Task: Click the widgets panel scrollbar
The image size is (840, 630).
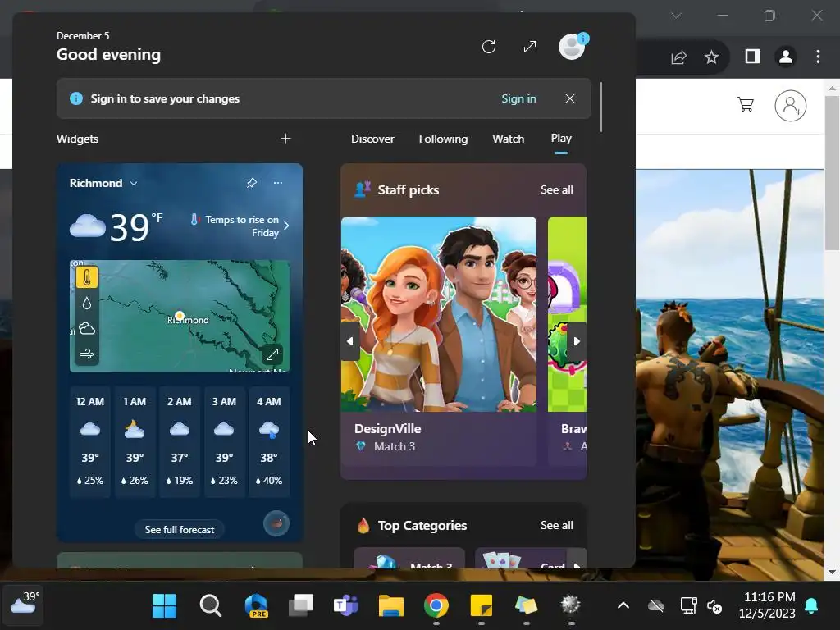Action: (x=601, y=107)
